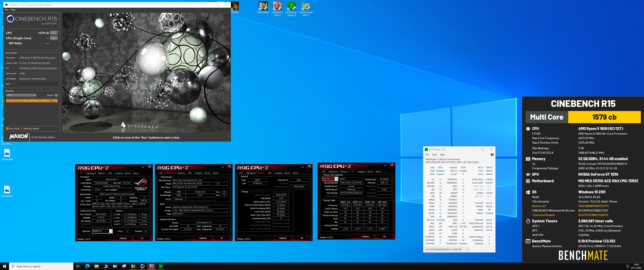Click OK in the CPU-Z SPD window
Screen dimensions: 644x270
[384, 237]
